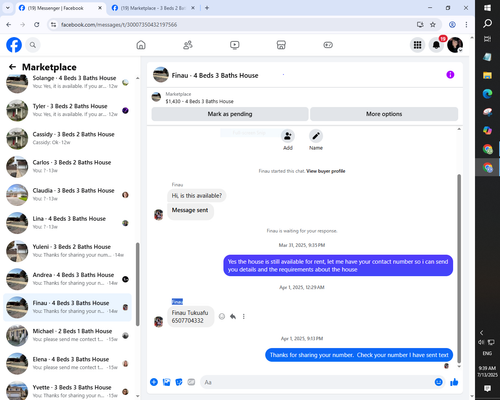Open conversation info purple icon
The height and width of the screenshot is (400, 500).
[450, 75]
